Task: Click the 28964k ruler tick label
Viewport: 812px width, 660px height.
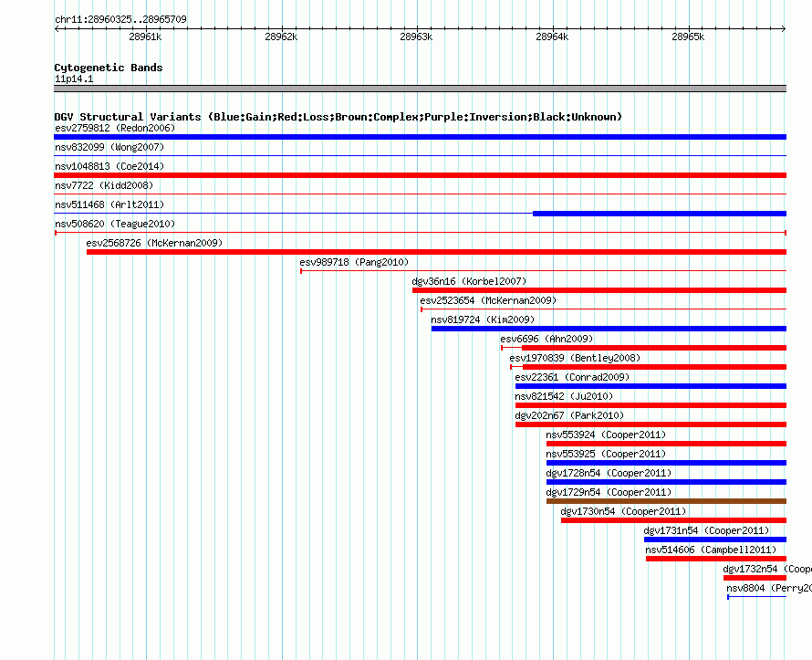Action: [x=552, y=37]
